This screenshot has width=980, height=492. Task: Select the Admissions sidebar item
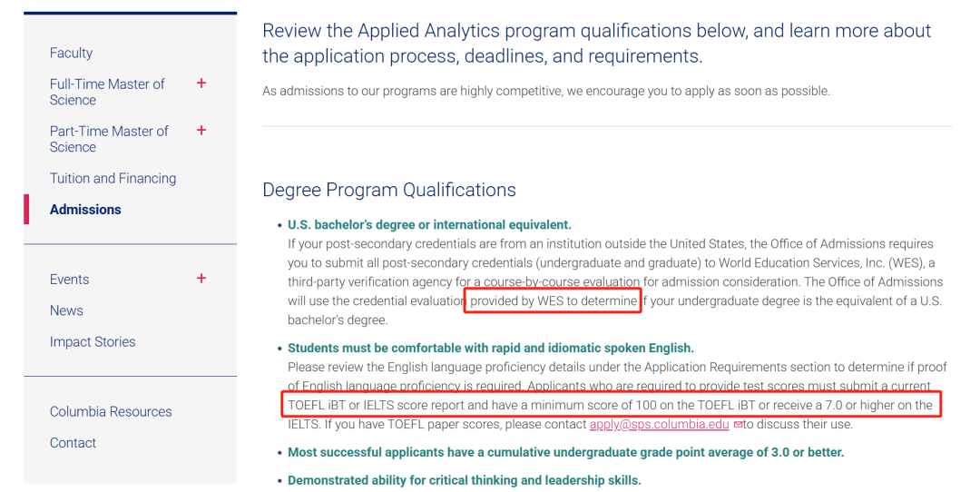[x=85, y=210]
